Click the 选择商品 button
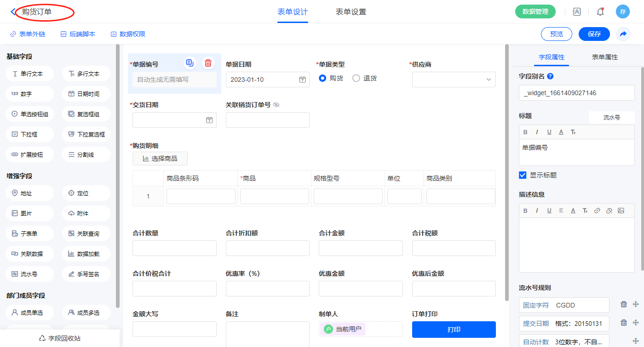 click(160, 159)
